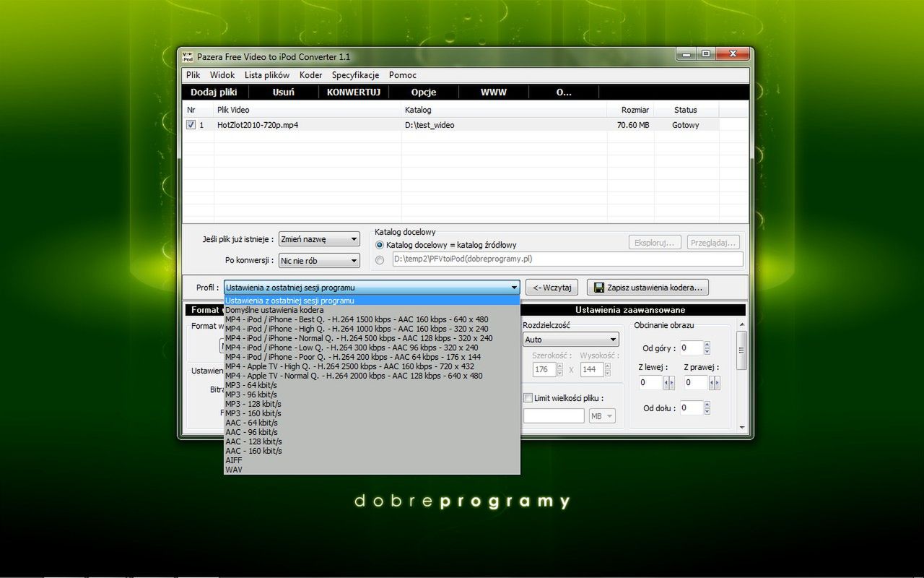Screen dimensions: 924x578
Task: Click the 'Z prawej' crop input field
Action: pyautogui.click(x=696, y=383)
